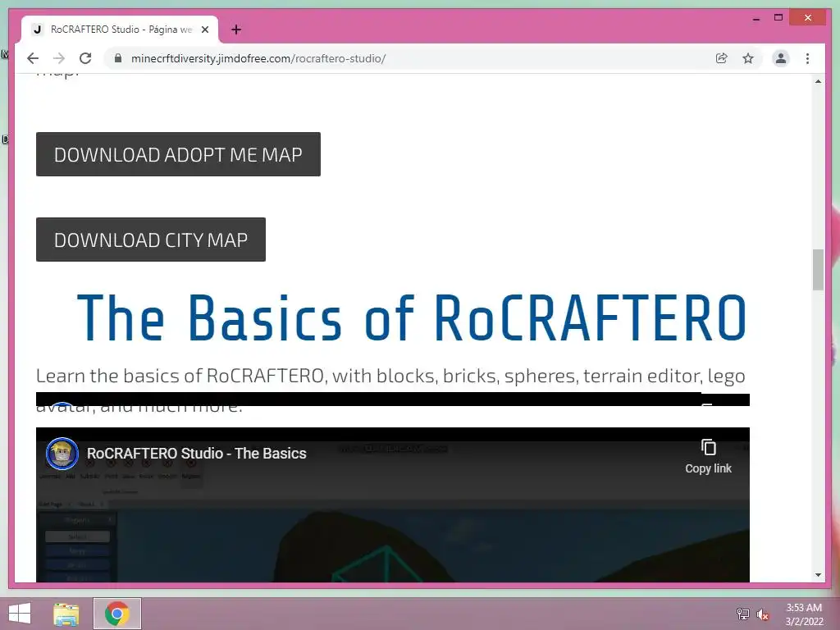Open video title RoCRAFTERO Studio - The Basics
The width and height of the screenshot is (840, 630).
(x=197, y=453)
